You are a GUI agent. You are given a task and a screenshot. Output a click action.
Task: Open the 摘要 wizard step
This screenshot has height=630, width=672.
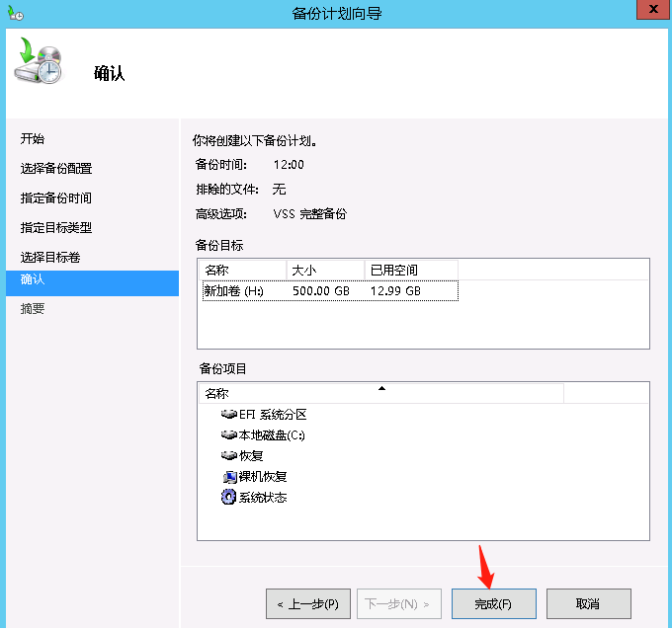(x=33, y=308)
